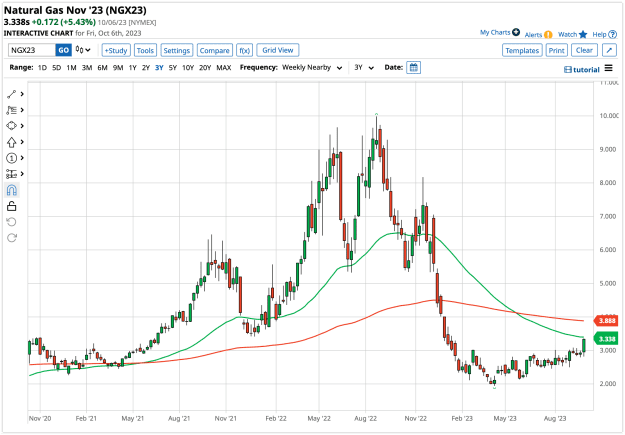Viewport: 625px width, 435px height.
Task: Click the f(x) expressions button
Action: (244, 50)
